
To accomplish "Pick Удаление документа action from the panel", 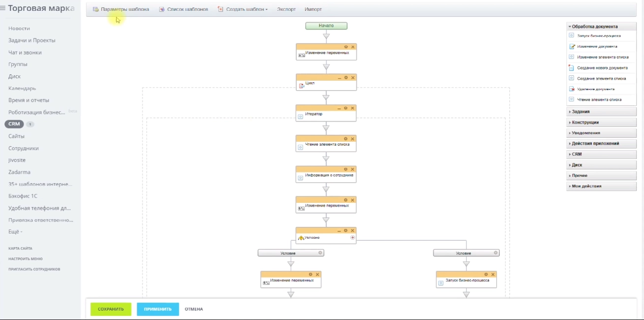I will pos(595,89).
